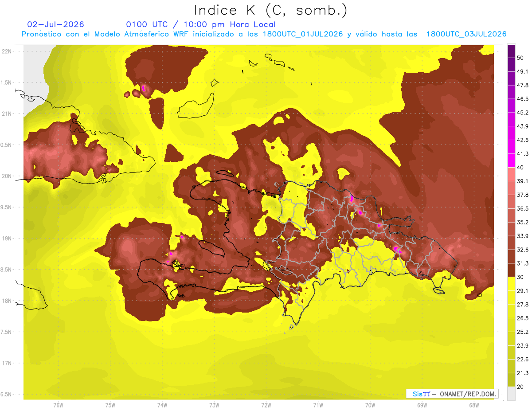The image size is (532, 411).
Task: Click the color scale value '49.1'
Action: click(523, 71)
